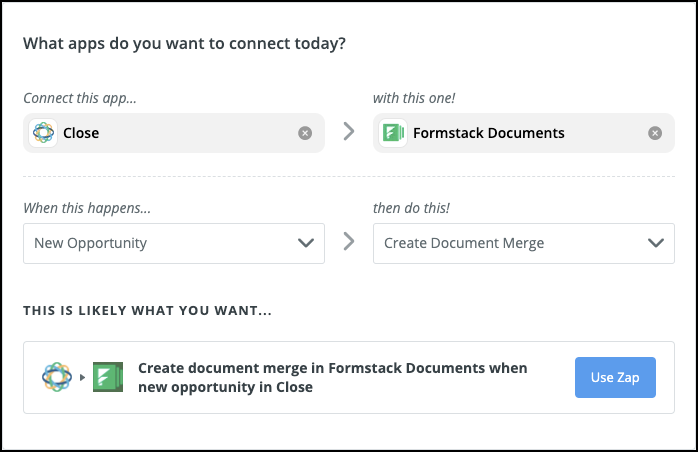698x452 pixels.
Task: Expand the New Opportunity trigger chevron
Action: [x=306, y=243]
